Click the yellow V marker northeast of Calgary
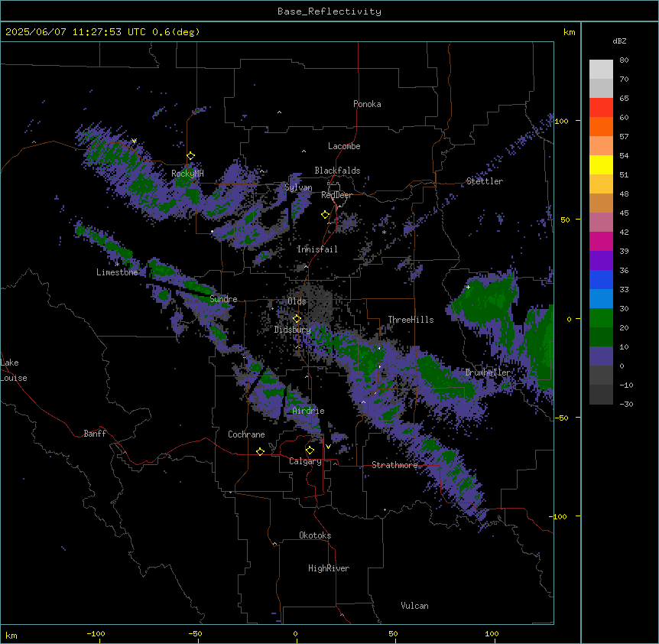 tap(328, 447)
